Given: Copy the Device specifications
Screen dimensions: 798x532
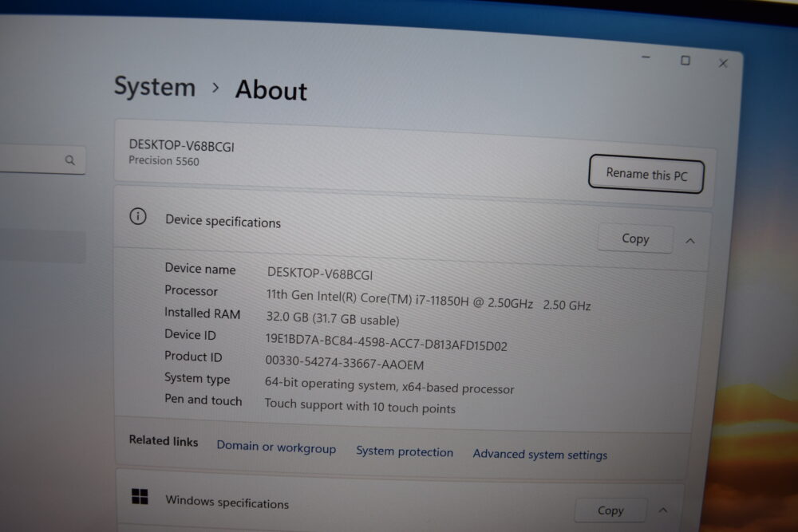Looking at the screenshot, I should (635, 238).
